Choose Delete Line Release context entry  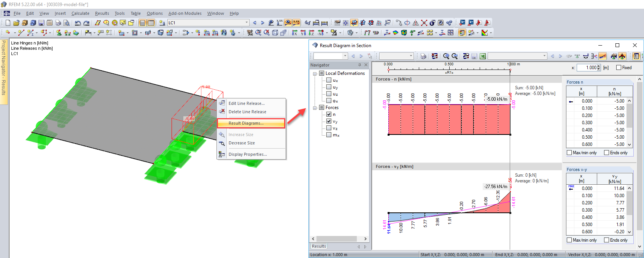click(x=251, y=112)
